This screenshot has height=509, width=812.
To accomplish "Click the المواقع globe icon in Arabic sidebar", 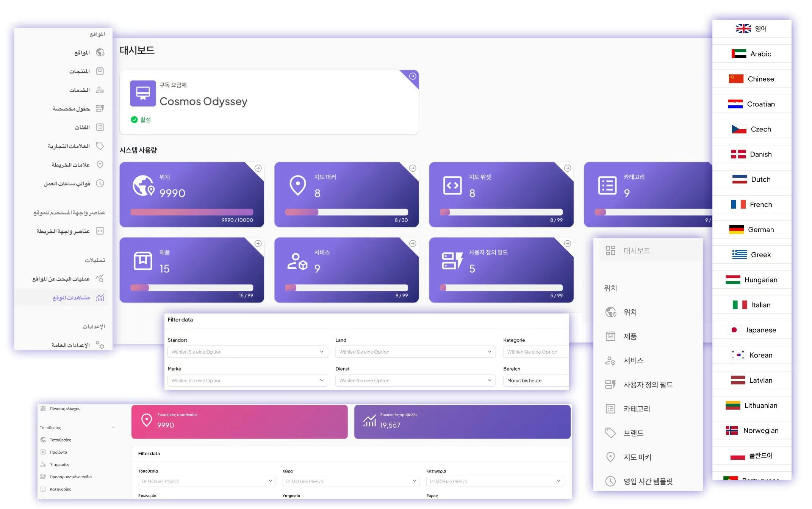I will (100, 52).
